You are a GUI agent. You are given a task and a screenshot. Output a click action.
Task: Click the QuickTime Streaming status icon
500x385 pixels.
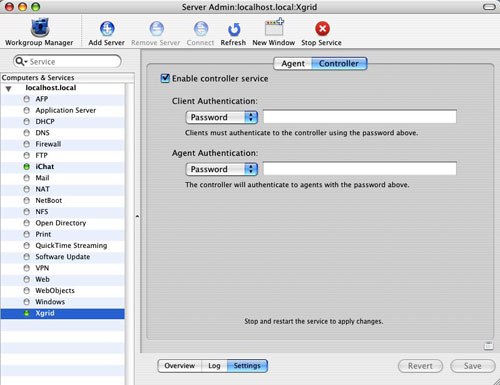pos(27,246)
